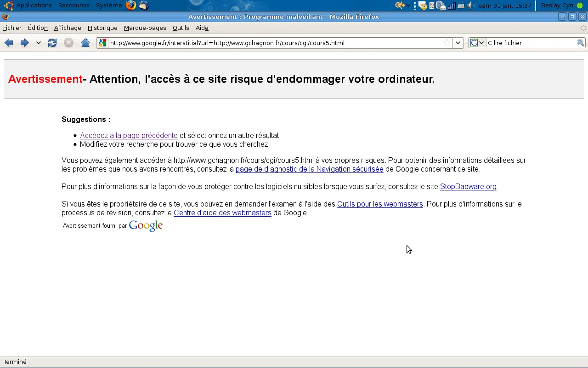
Task: Click the Google favicon in the address bar
Action: point(102,43)
